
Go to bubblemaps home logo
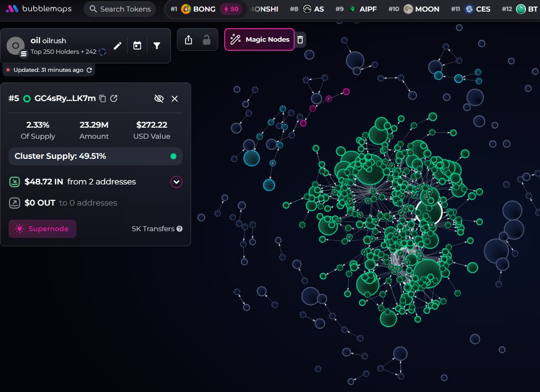click(x=39, y=9)
